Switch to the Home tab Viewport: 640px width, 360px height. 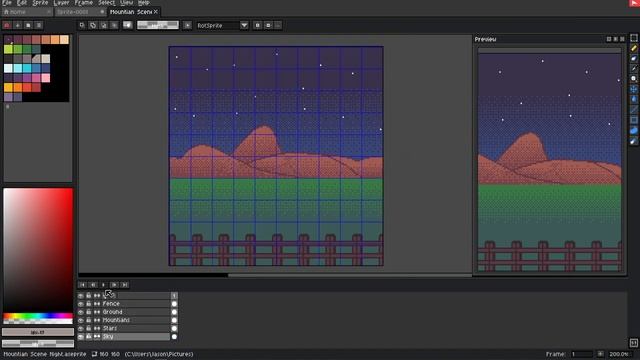(26, 12)
